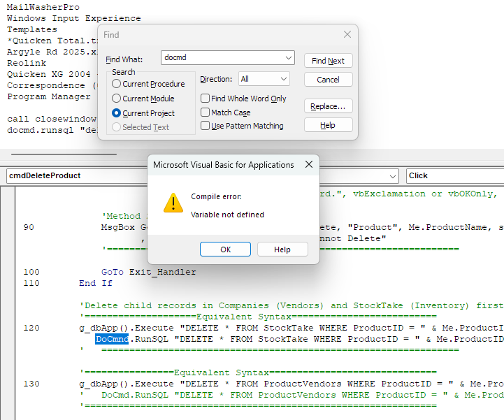Cancel the Find dialog

[x=328, y=80]
